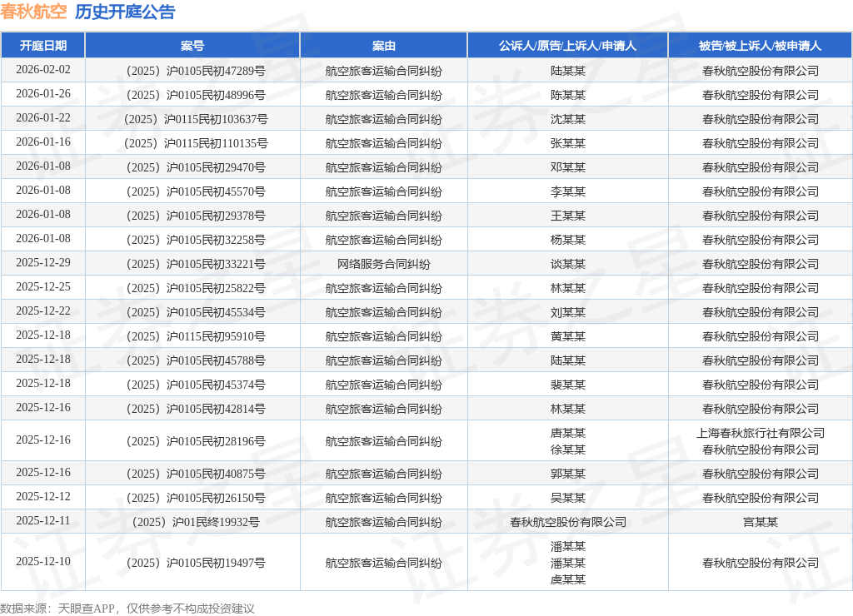Click case number 沪0105民初33221号
The width and height of the screenshot is (853, 616).
point(216,264)
